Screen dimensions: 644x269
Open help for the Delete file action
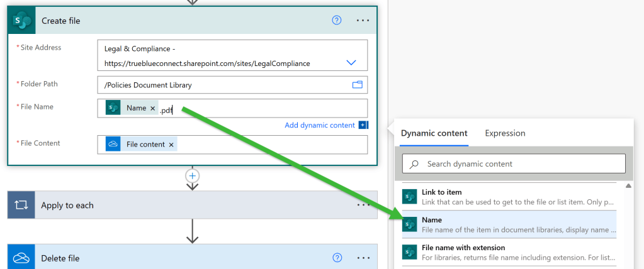point(337,258)
